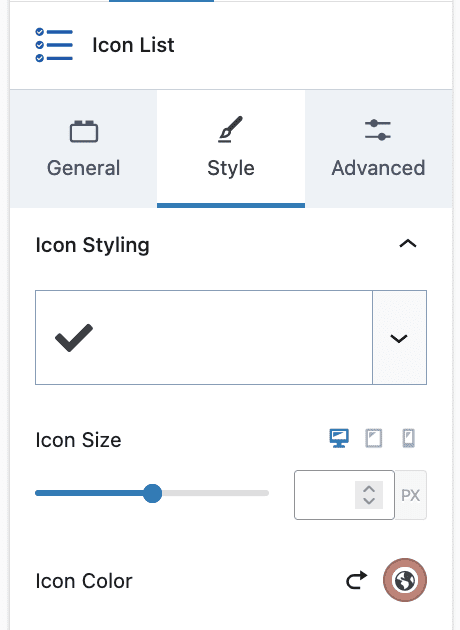Click the PX unit button
This screenshot has height=630, width=460.
click(x=411, y=495)
